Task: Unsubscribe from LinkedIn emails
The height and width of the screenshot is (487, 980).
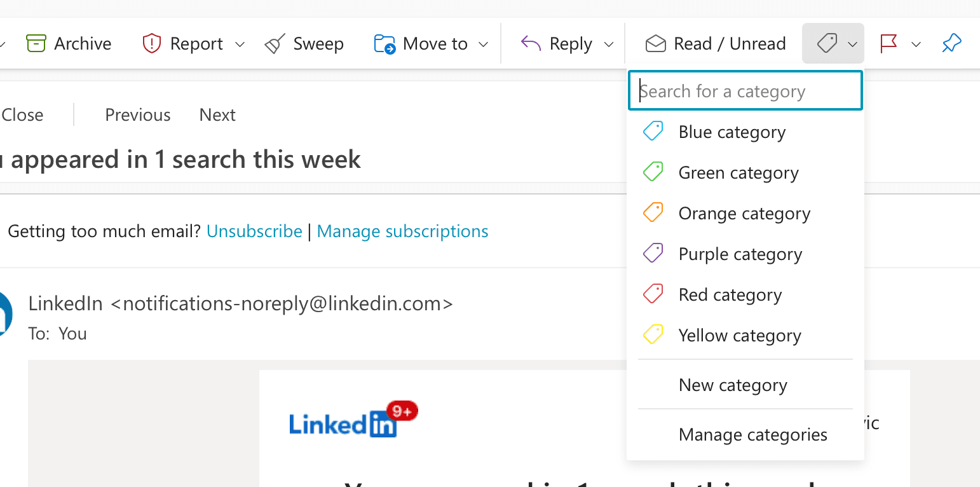Action: (254, 231)
